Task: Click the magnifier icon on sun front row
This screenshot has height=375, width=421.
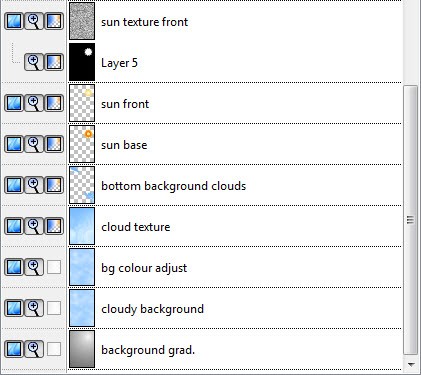Action: (34, 103)
